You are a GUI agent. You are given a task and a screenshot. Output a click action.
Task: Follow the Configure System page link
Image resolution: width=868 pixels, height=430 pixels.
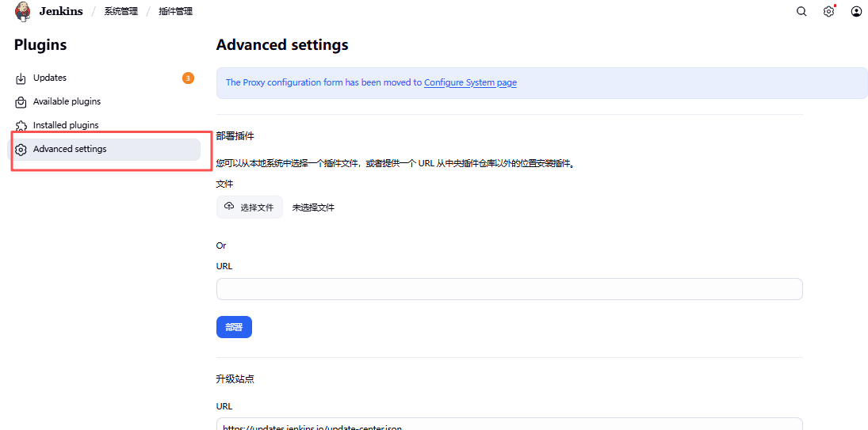tap(471, 82)
